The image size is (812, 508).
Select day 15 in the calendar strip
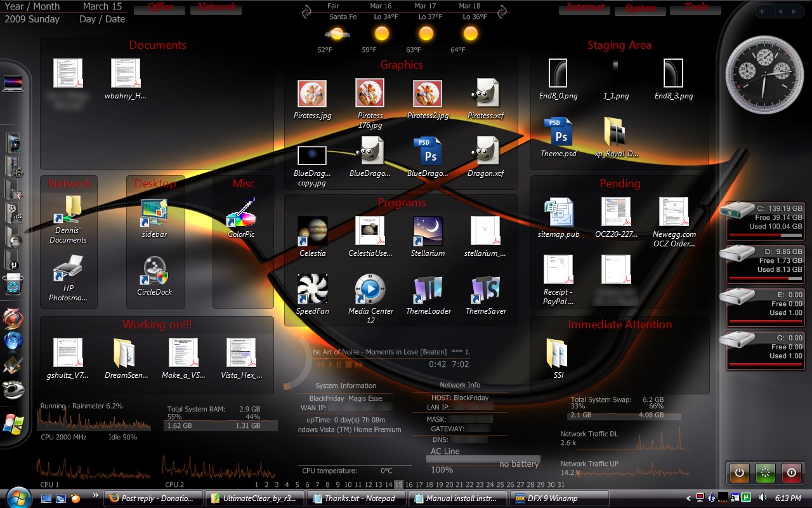coord(398,485)
